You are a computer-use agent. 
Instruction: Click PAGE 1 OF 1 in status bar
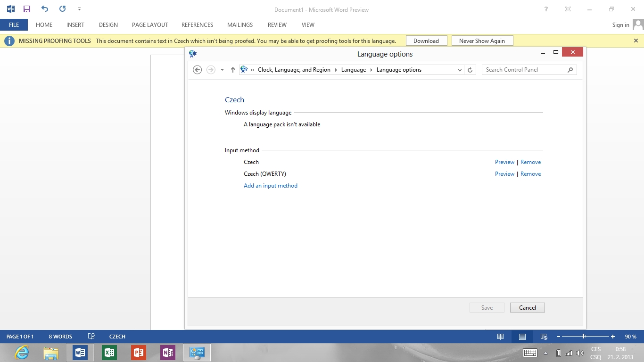coord(20,337)
